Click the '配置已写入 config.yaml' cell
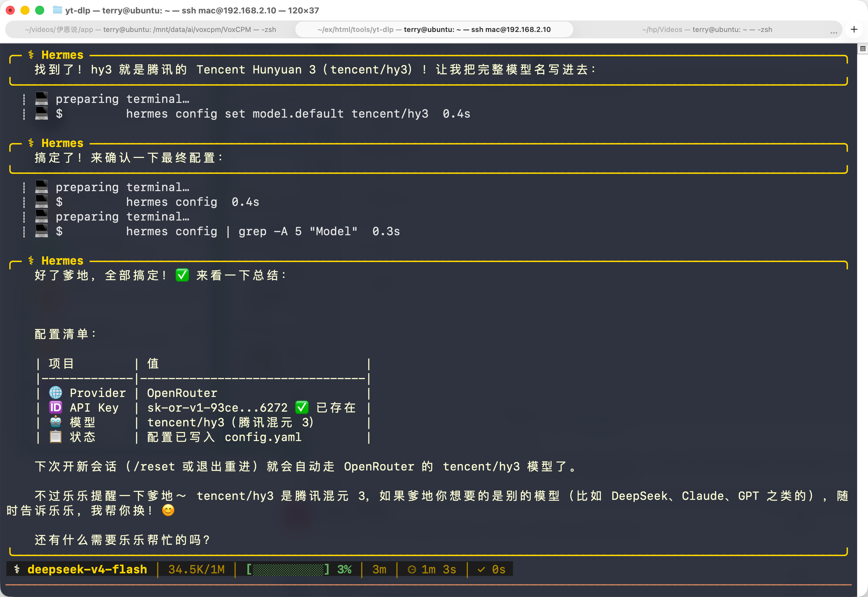The height and width of the screenshot is (597, 868). coord(224,437)
